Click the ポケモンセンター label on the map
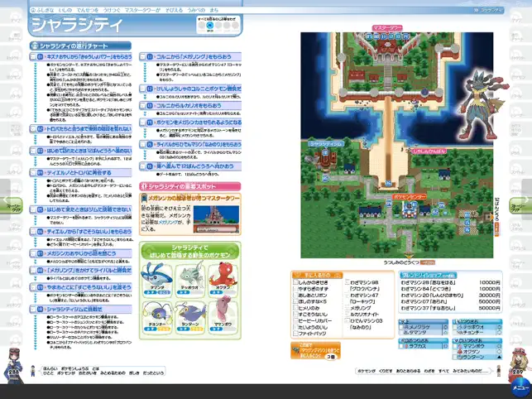This screenshot has width=532, height=399. click(x=410, y=197)
